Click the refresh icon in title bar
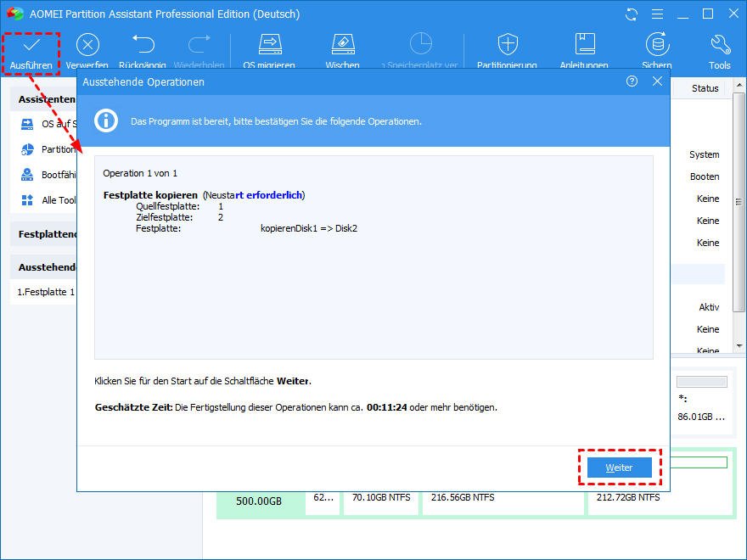This screenshot has width=747, height=560. coord(632,14)
